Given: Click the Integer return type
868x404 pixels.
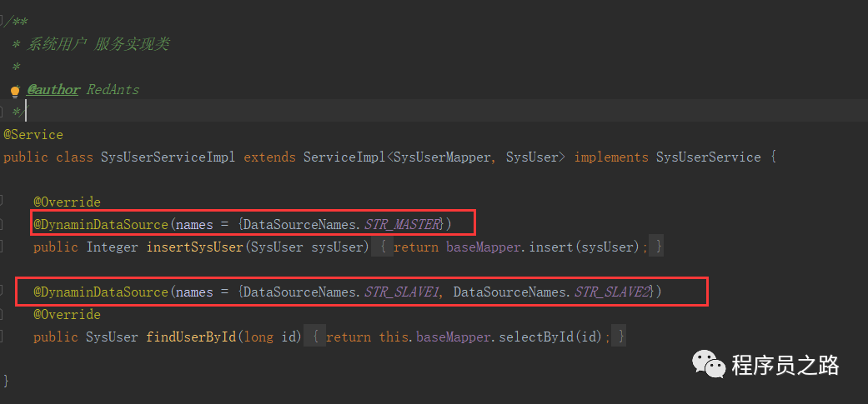Looking at the screenshot, I should pyautogui.click(x=112, y=247).
